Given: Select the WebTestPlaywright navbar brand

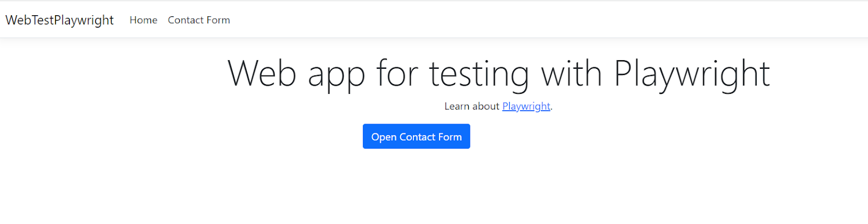Looking at the screenshot, I should [60, 20].
